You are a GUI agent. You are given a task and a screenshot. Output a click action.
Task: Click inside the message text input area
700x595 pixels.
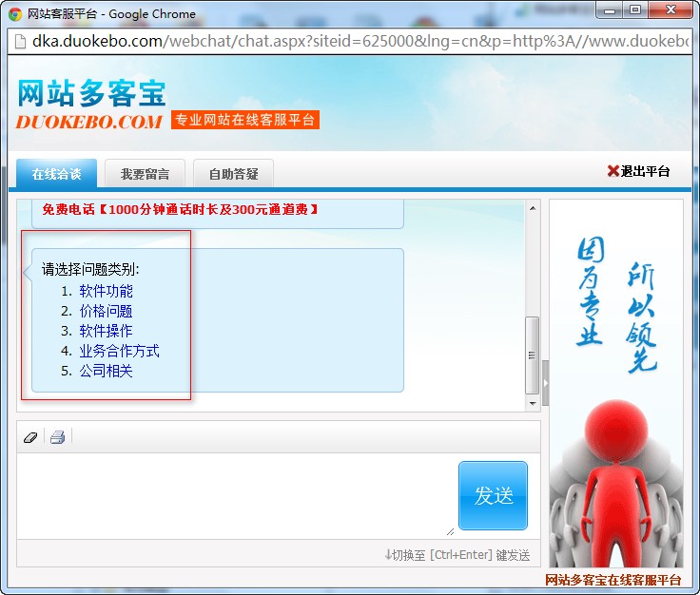pos(233,494)
